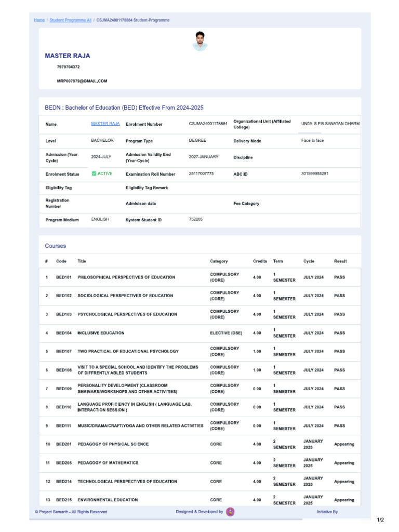Select examination roll number 25117007775
Screen dimensions: 399x532
point(201,174)
